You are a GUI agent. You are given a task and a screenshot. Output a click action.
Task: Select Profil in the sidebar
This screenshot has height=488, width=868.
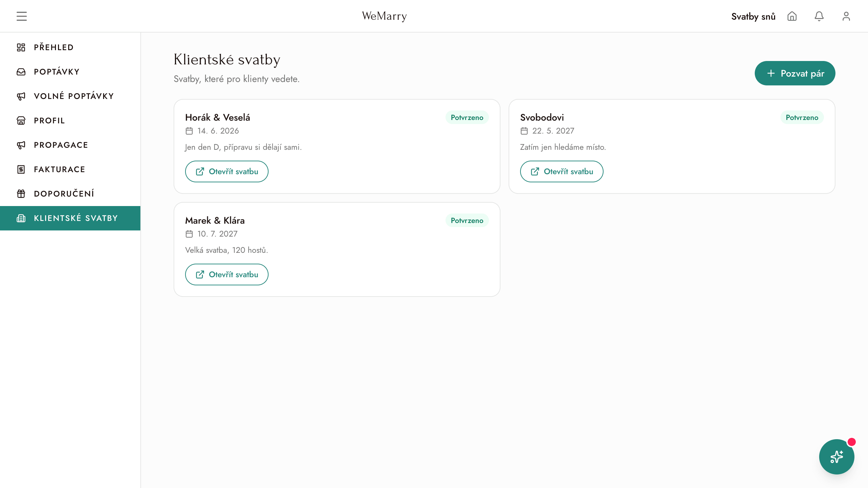[x=70, y=121]
